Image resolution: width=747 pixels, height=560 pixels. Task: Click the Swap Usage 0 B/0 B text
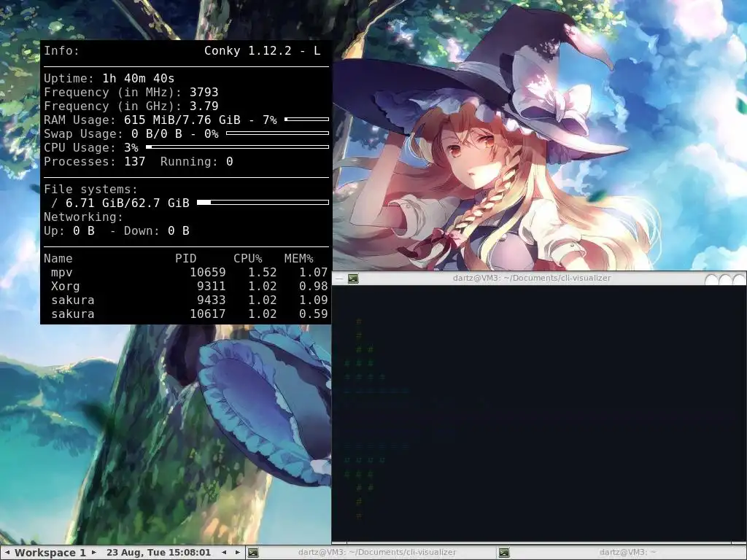point(157,134)
